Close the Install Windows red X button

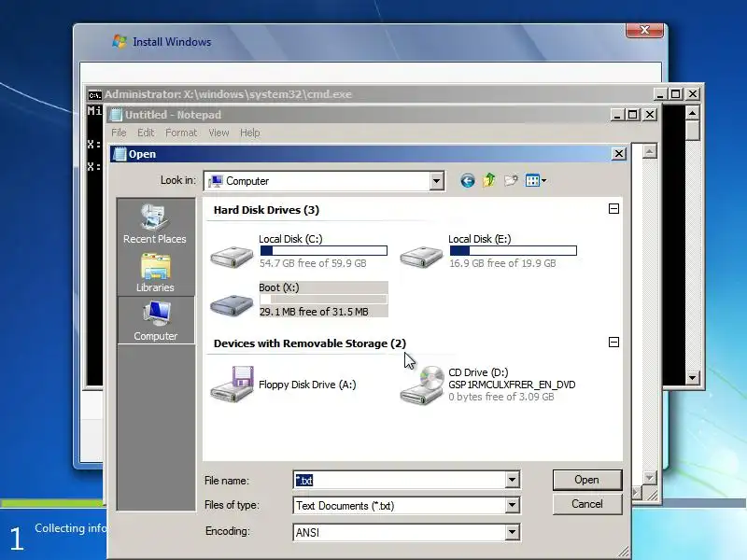coord(644,30)
